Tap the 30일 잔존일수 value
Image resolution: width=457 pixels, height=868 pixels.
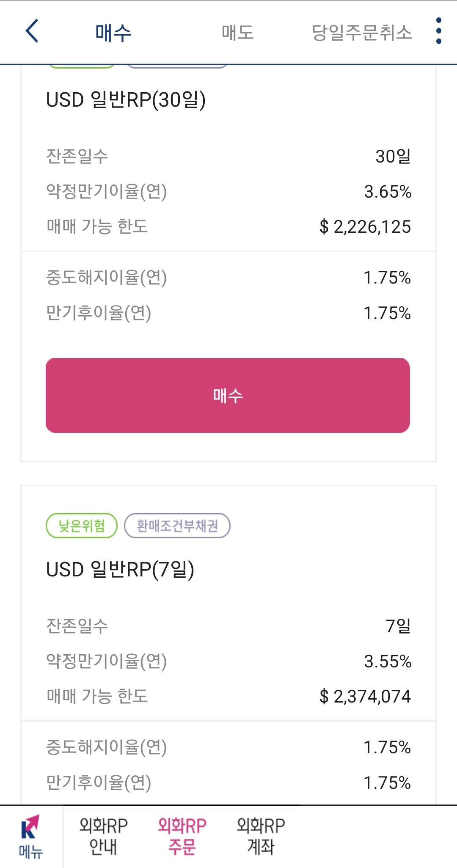click(393, 157)
